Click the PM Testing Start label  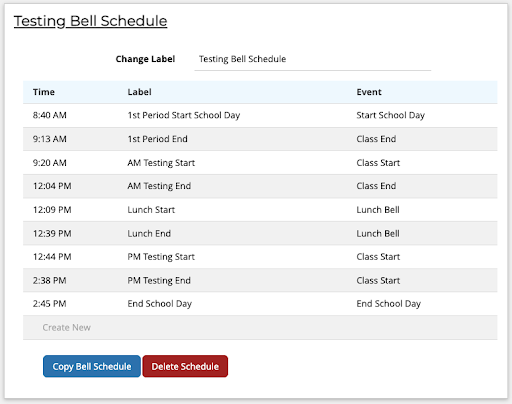click(161, 257)
